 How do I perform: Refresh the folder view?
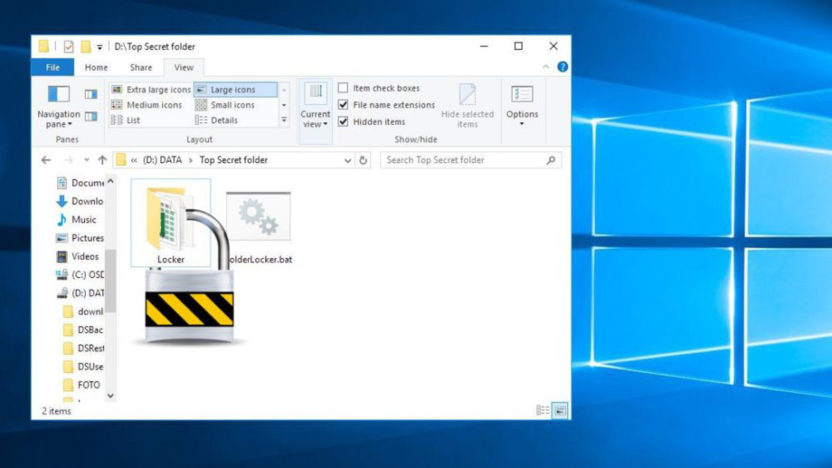[x=363, y=160]
